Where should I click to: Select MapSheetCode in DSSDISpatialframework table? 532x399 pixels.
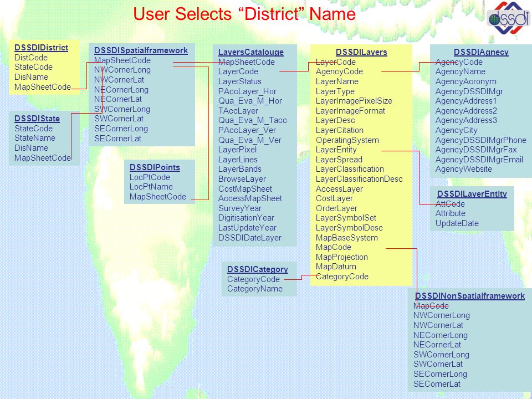click(x=122, y=60)
